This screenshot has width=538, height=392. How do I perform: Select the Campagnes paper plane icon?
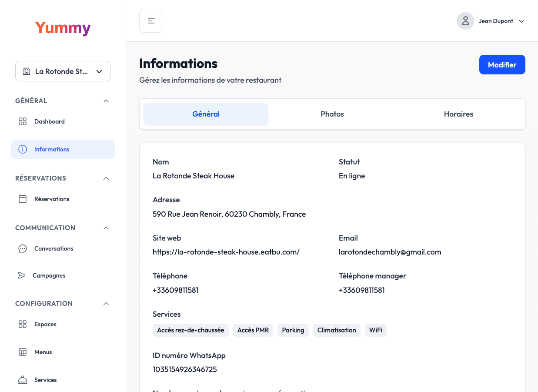tap(22, 275)
